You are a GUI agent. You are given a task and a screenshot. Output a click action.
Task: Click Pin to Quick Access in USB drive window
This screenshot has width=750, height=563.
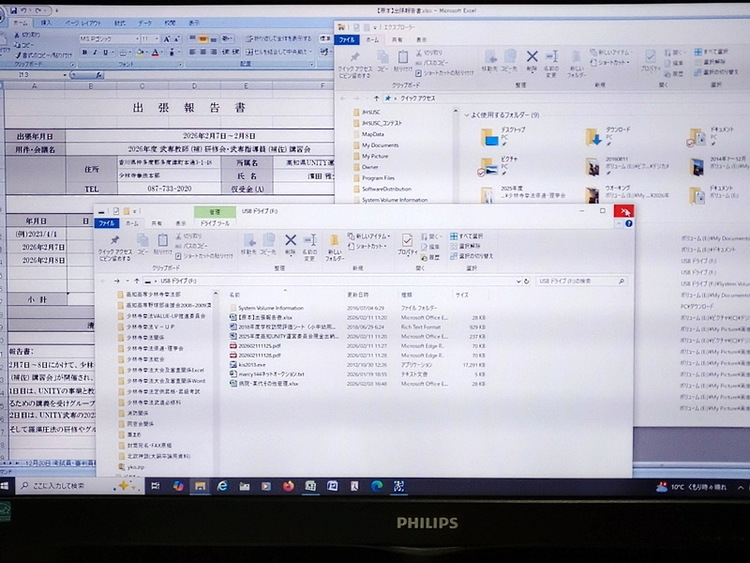click(114, 247)
